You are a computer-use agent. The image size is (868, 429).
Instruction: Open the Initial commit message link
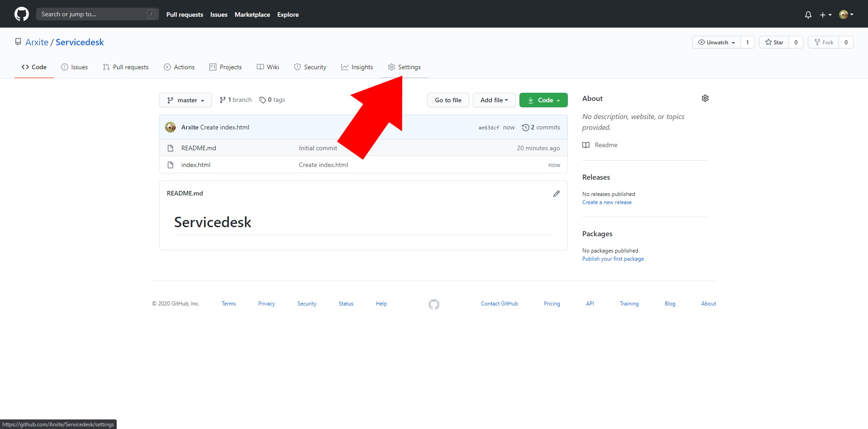[318, 148]
